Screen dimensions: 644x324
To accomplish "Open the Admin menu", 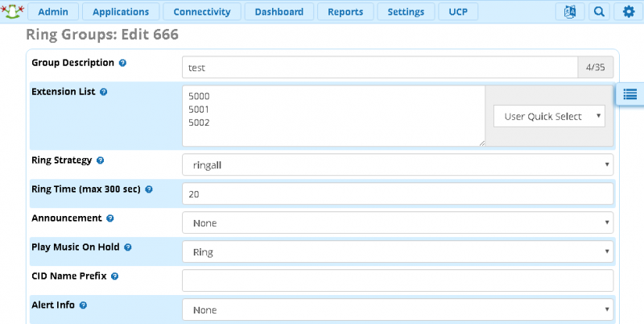I will click(x=53, y=11).
